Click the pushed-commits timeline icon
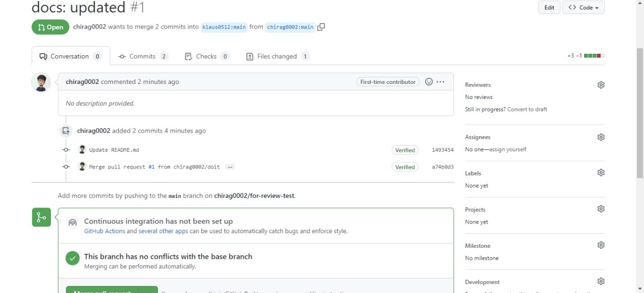The width and height of the screenshot is (644, 293). 66,131
